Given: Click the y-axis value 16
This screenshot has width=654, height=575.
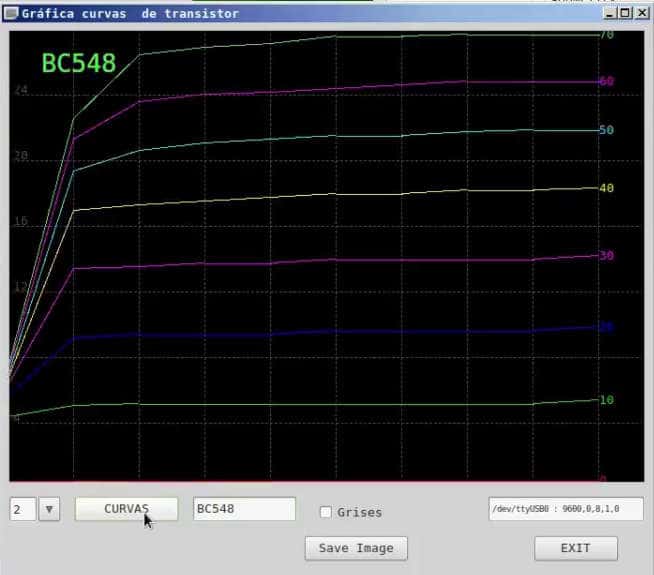Looking at the screenshot, I should tap(21, 221).
